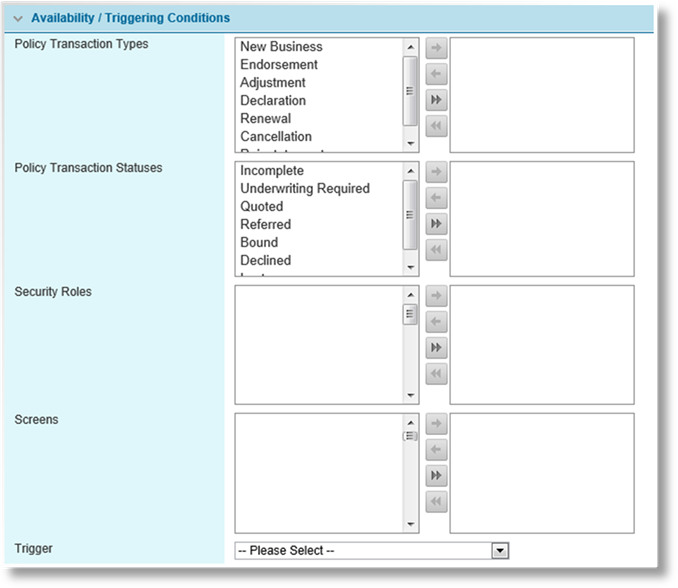Click remove-selected arrow for Security Roles
The image size is (678, 588).
436,322
